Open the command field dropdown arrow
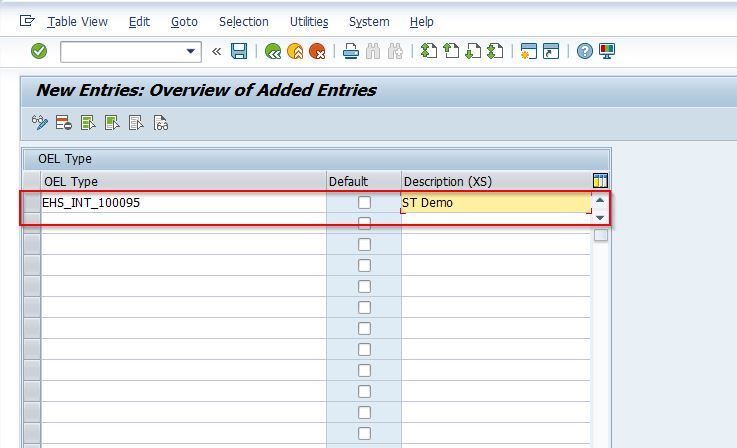Image resolution: width=737 pixels, height=448 pixels. click(190, 51)
